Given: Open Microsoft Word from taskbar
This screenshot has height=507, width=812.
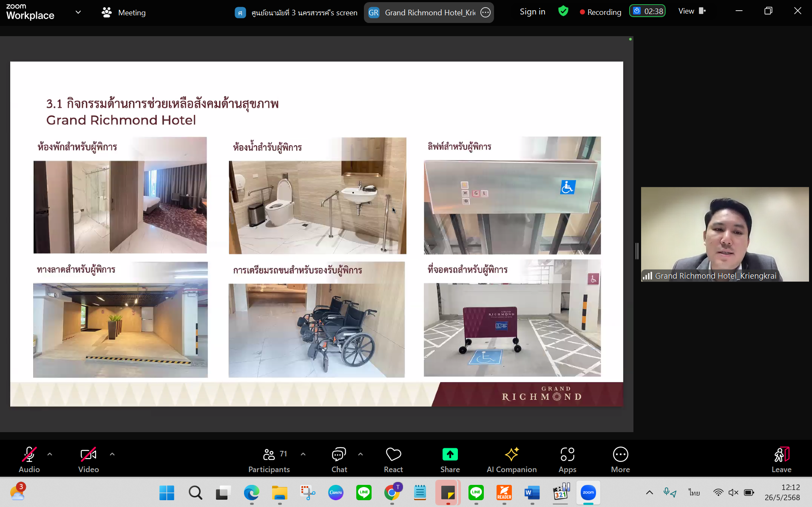Looking at the screenshot, I should (532, 493).
